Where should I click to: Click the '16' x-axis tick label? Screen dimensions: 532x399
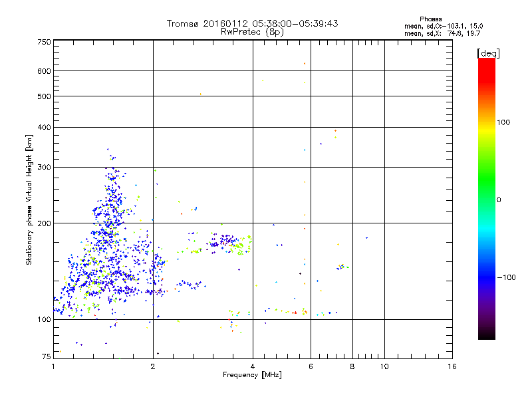452,366
